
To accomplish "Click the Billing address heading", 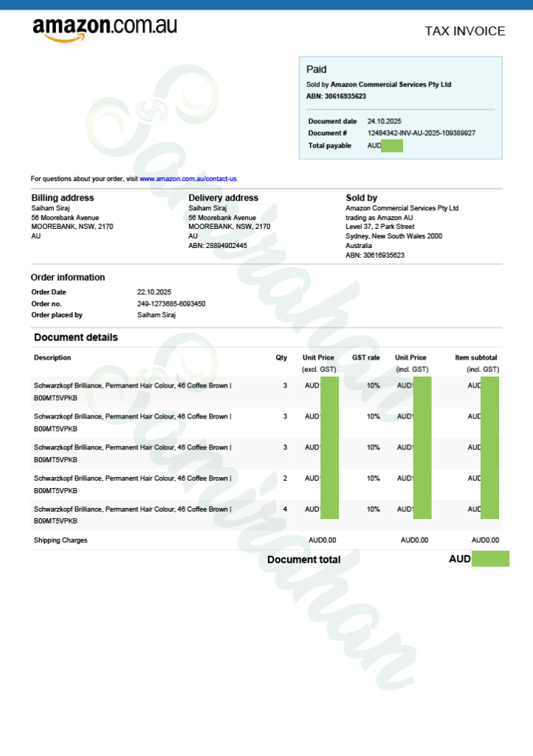I will 62,198.
